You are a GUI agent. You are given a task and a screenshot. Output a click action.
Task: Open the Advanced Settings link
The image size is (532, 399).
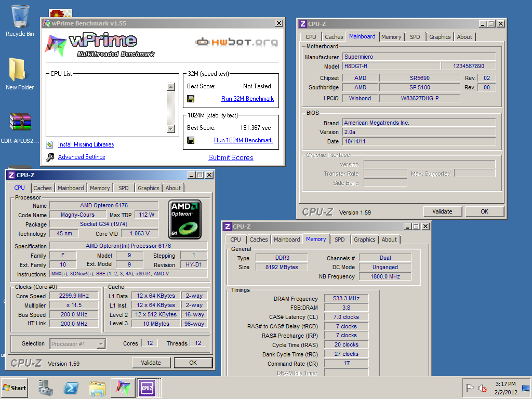pos(82,157)
